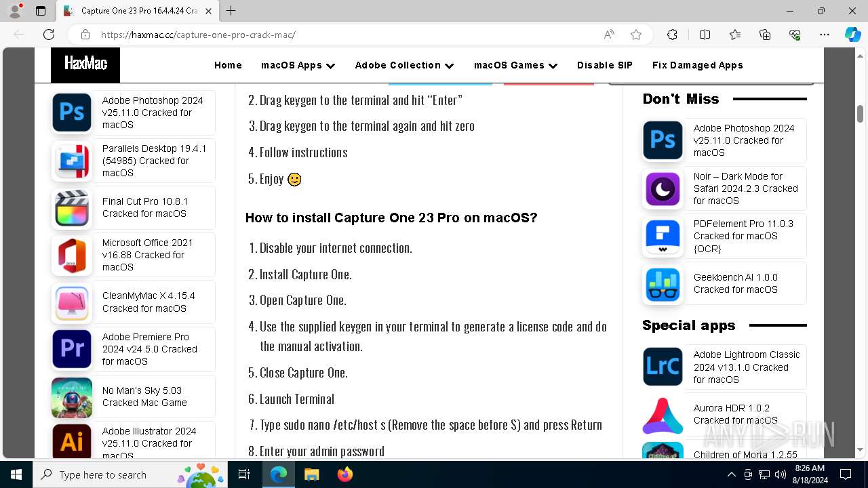Expand the macOS Games dropdown menu
The image size is (868, 488).
pos(516,65)
